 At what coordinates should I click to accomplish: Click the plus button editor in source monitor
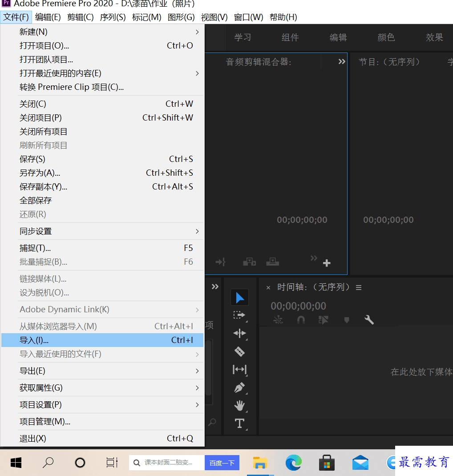coord(327,263)
